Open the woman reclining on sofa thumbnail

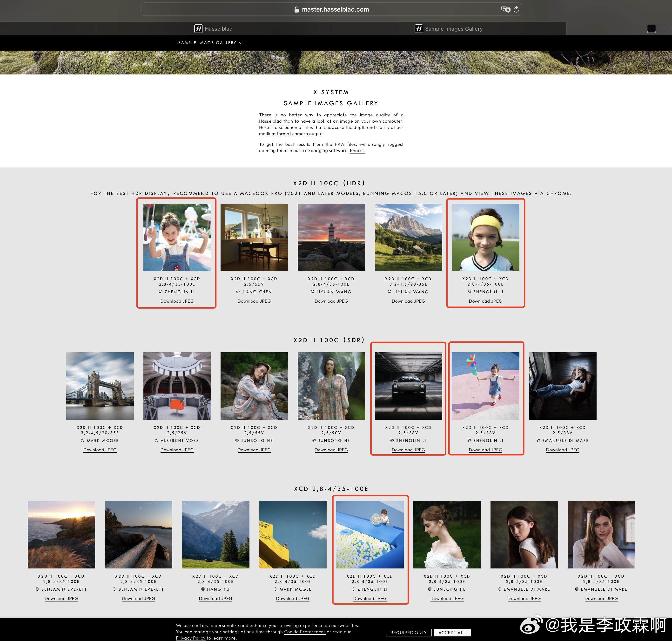563,386
